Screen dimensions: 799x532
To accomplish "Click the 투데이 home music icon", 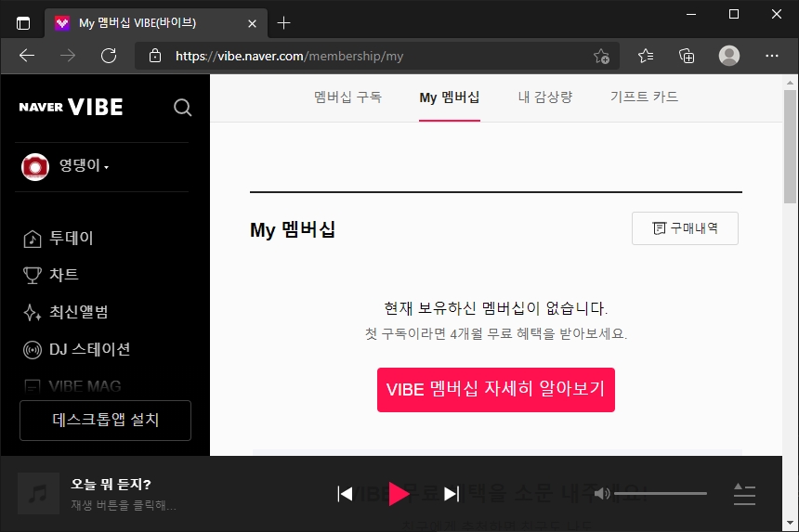I will click(x=33, y=239).
